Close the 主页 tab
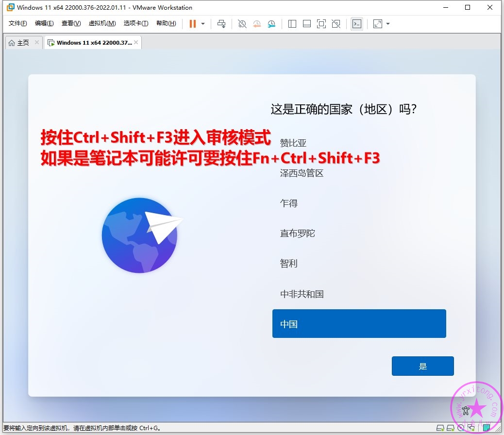Image resolution: width=504 pixels, height=435 pixels. (37, 42)
